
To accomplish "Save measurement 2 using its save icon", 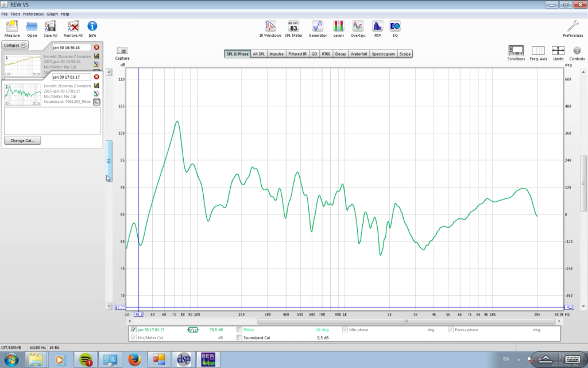I will click(96, 86).
